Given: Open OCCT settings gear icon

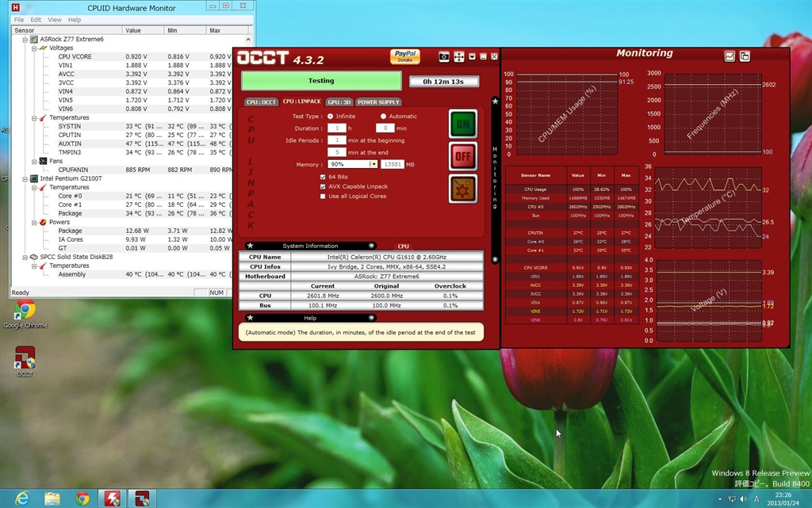Looking at the screenshot, I should click(x=463, y=189).
